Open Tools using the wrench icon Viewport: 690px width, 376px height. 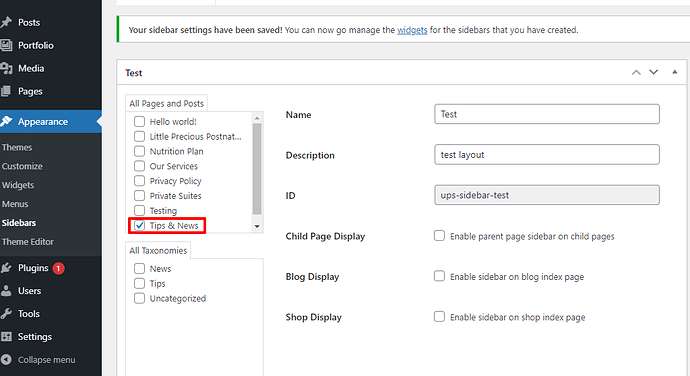click(x=6, y=313)
